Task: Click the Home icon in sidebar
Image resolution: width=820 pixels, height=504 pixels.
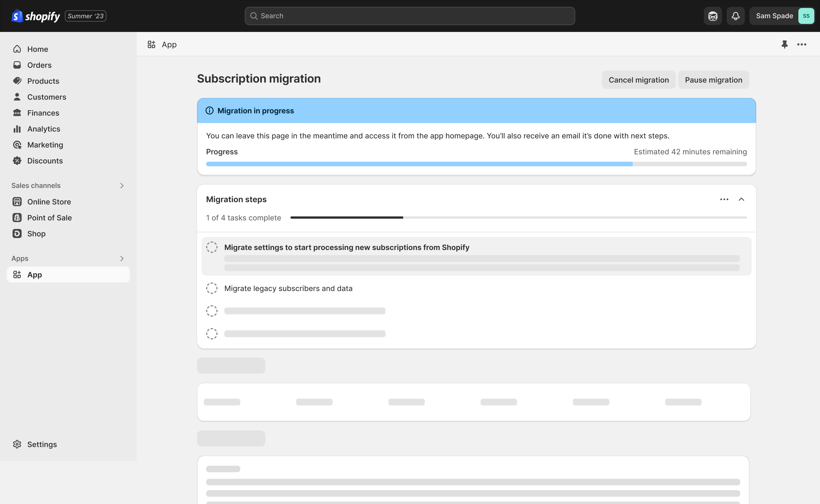Action: tap(17, 49)
